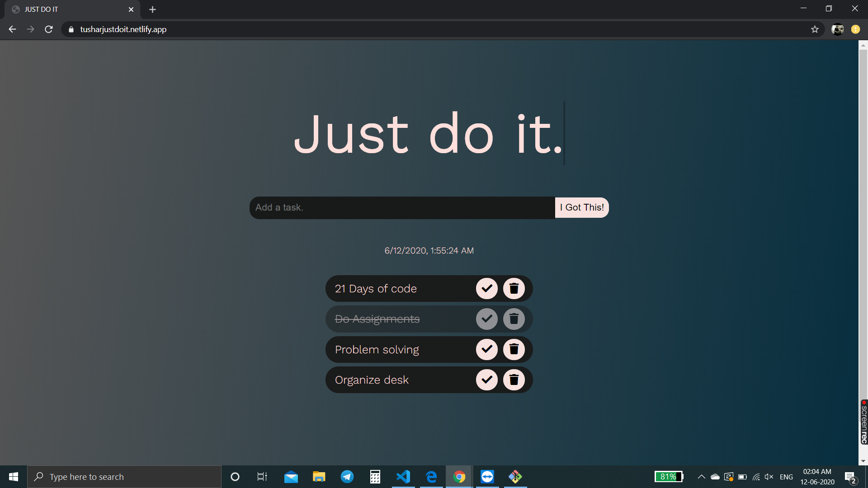This screenshot has width=868, height=488.
Task: Open the Windows Start menu
Action: 14,477
